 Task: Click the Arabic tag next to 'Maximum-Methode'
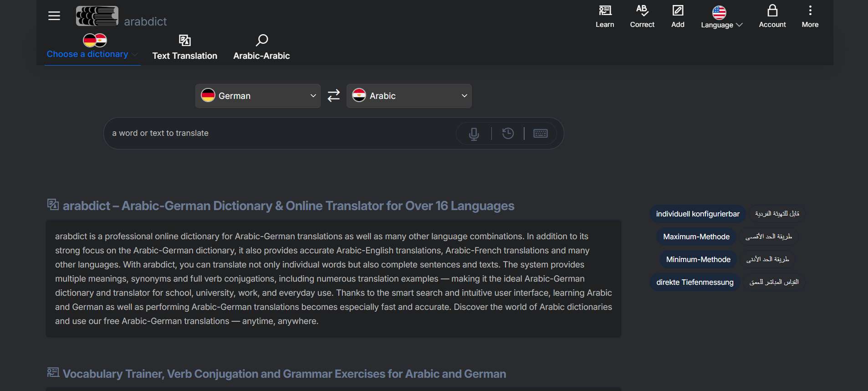tap(769, 237)
